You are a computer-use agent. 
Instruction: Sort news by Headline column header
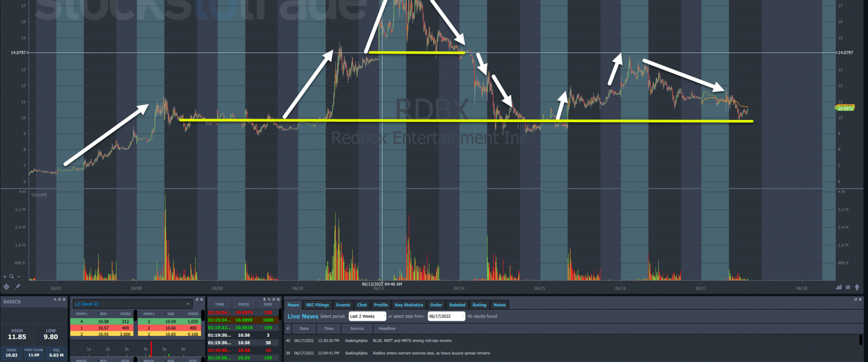coord(387,329)
